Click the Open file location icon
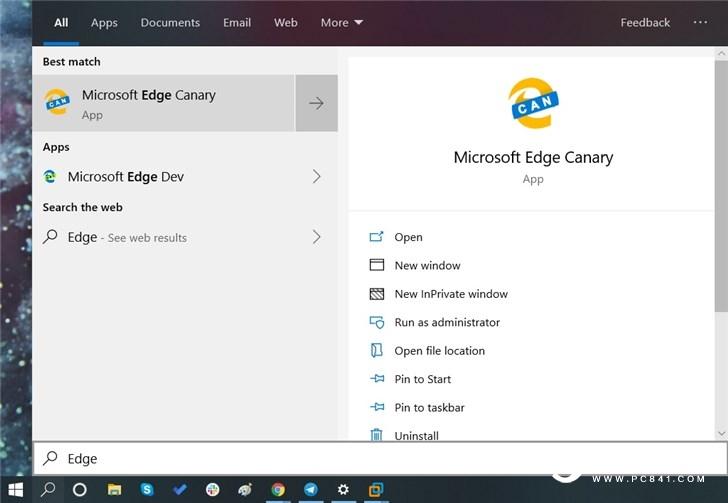 [377, 350]
